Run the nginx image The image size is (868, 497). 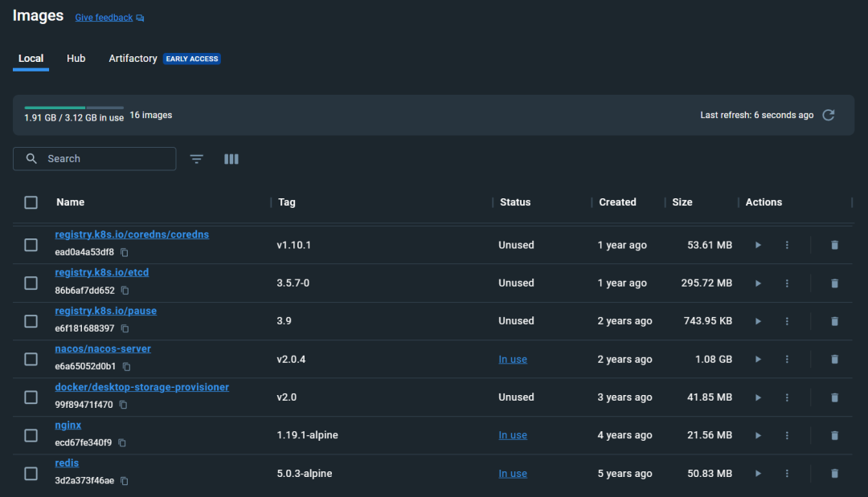[x=757, y=435]
